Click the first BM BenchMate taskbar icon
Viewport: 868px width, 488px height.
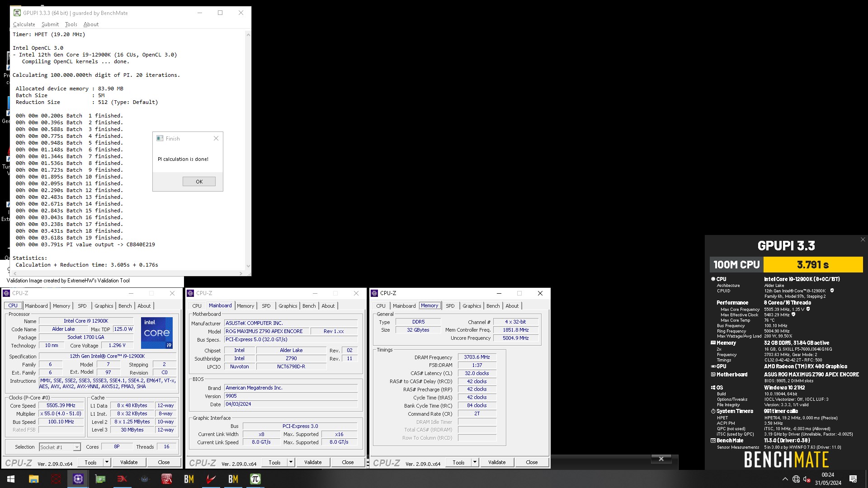189,479
